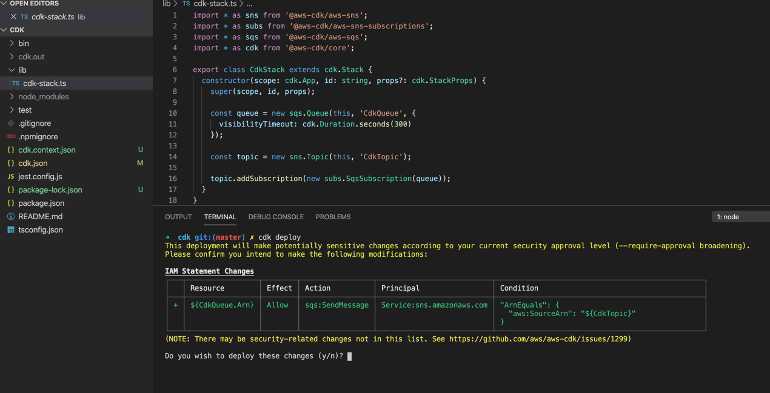Click the IAM Statement Changes heading
This screenshot has width=770, height=393.
coord(210,271)
